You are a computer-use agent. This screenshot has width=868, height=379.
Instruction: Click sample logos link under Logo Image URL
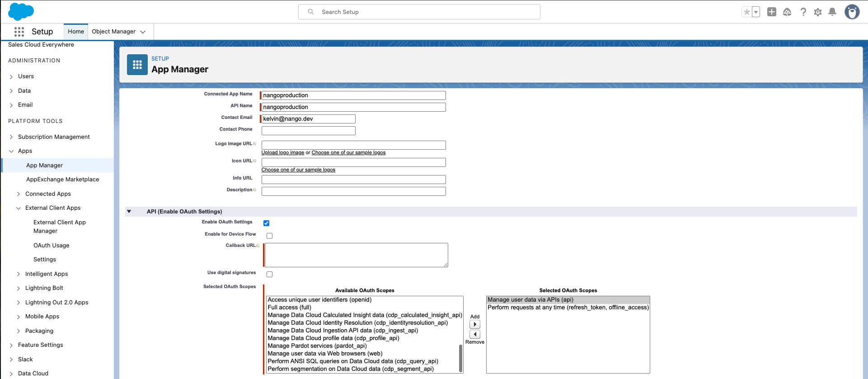[x=348, y=153]
